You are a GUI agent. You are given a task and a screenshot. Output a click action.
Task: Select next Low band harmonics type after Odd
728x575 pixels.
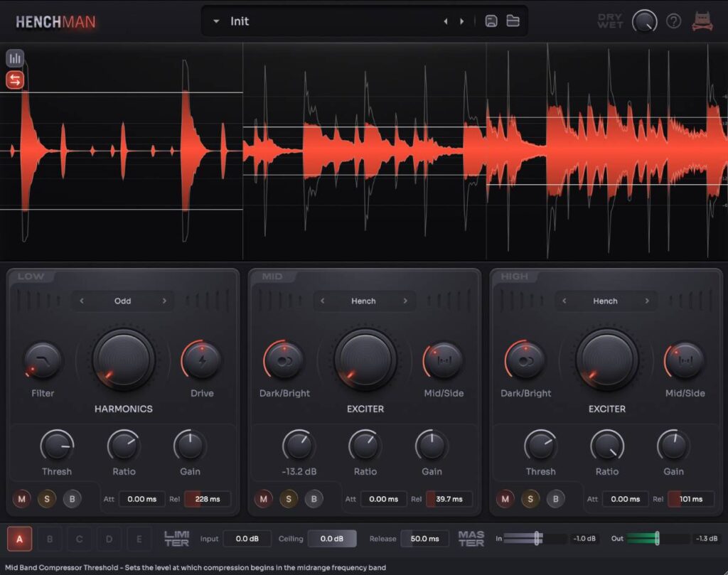164,301
